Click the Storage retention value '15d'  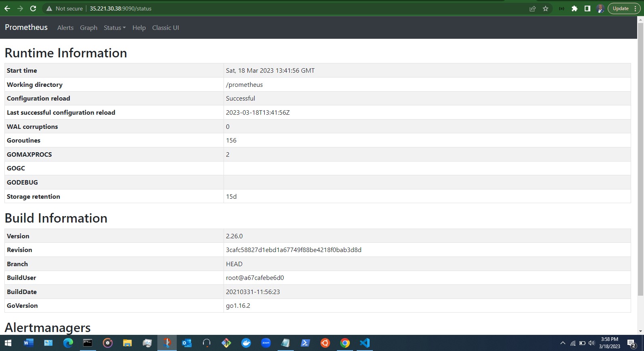(x=231, y=196)
